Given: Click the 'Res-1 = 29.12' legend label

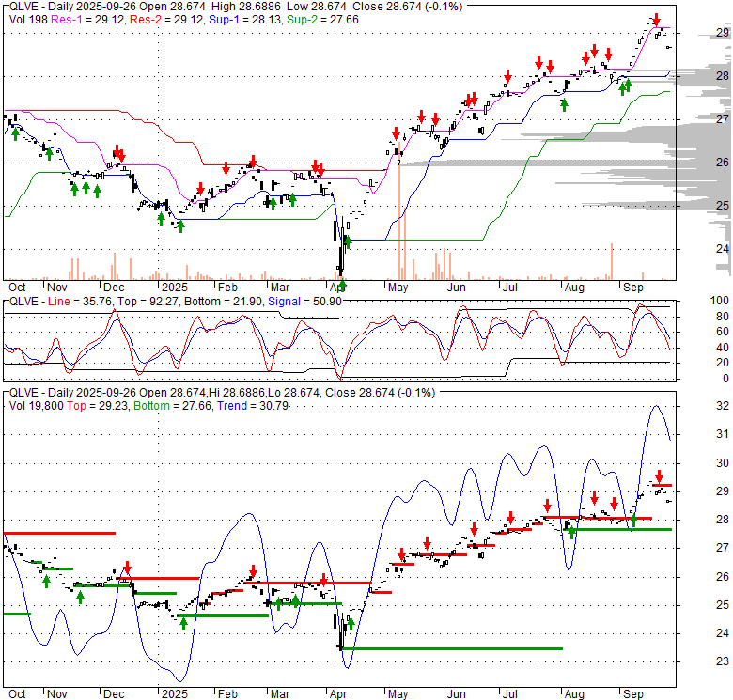Looking at the screenshot, I should 88,20.
